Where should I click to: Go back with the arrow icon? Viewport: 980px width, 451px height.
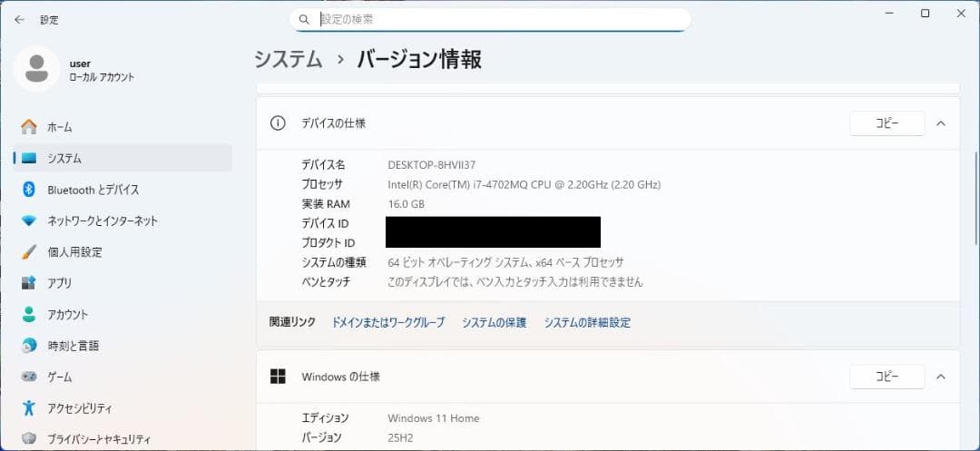(19, 20)
